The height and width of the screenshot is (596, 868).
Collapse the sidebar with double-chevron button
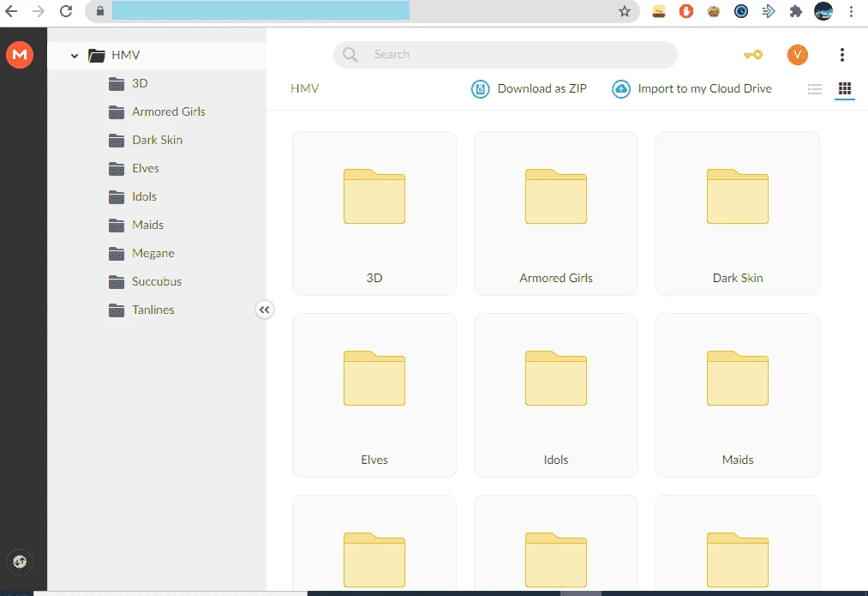(265, 310)
